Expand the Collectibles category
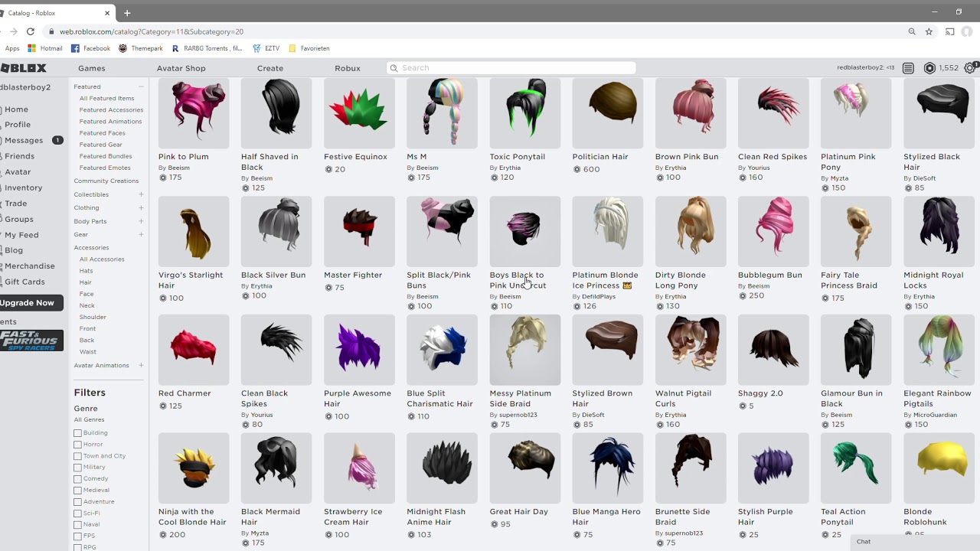The width and height of the screenshot is (980, 551). 141,194
